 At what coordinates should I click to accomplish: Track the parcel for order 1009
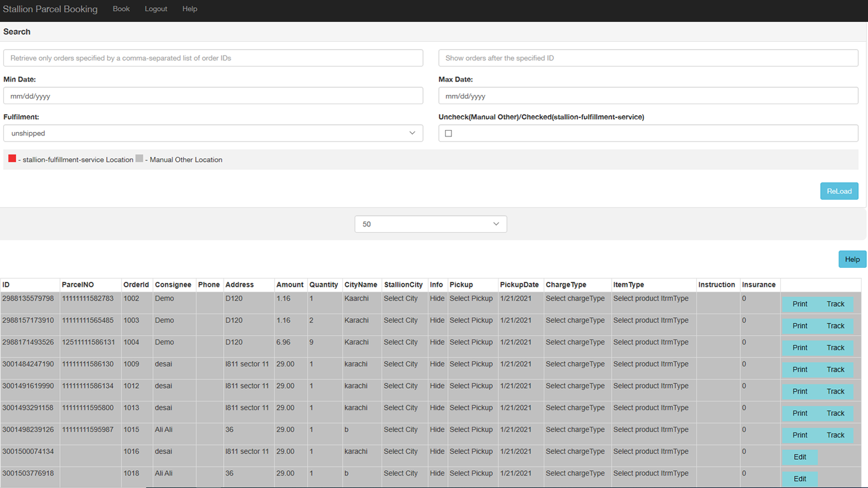pos(835,370)
